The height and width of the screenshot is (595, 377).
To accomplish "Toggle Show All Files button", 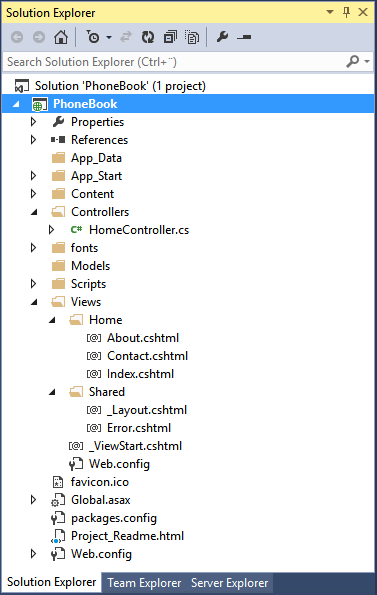I will coord(192,37).
